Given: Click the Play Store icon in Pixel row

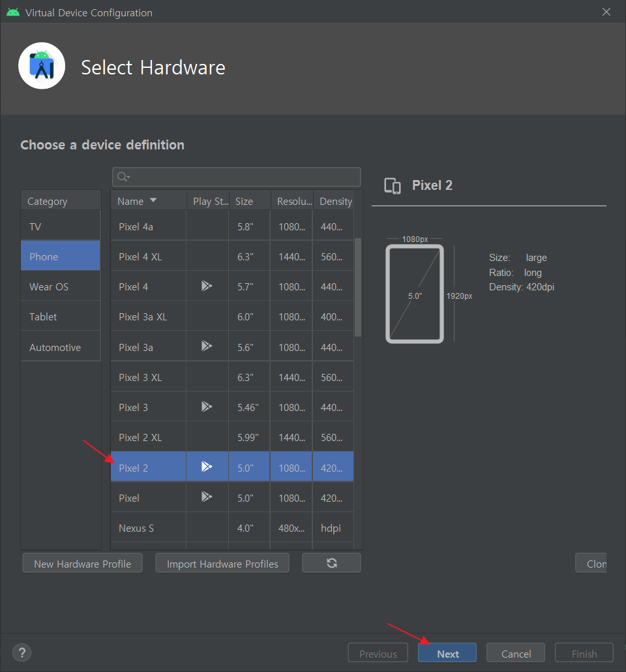Looking at the screenshot, I should coord(207,496).
